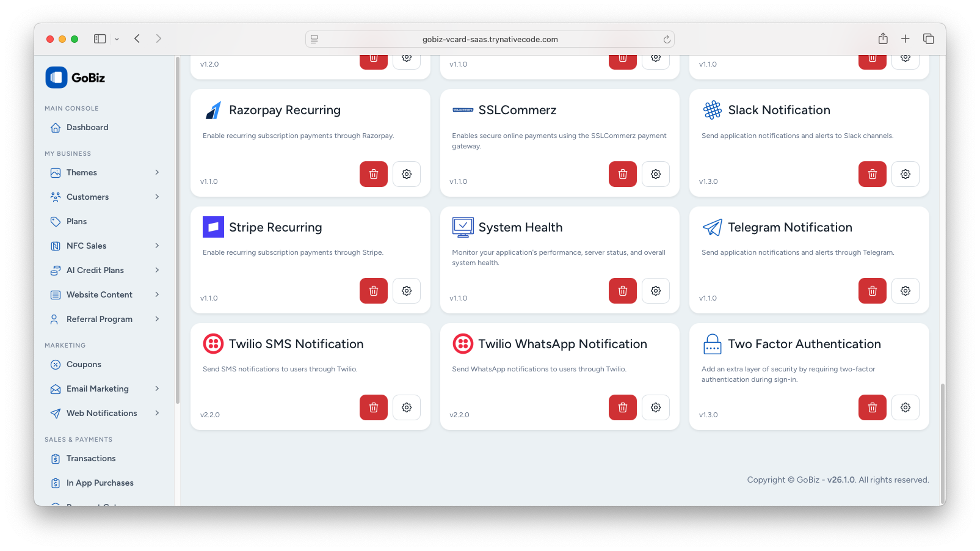Viewport: 980px width, 551px height.
Task: Delete the SSLCommerz plugin
Action: coord(623,174)
